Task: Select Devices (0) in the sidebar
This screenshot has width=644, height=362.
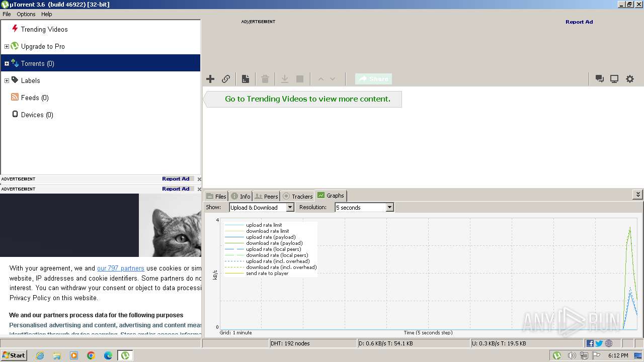Action: click(37, 115)
